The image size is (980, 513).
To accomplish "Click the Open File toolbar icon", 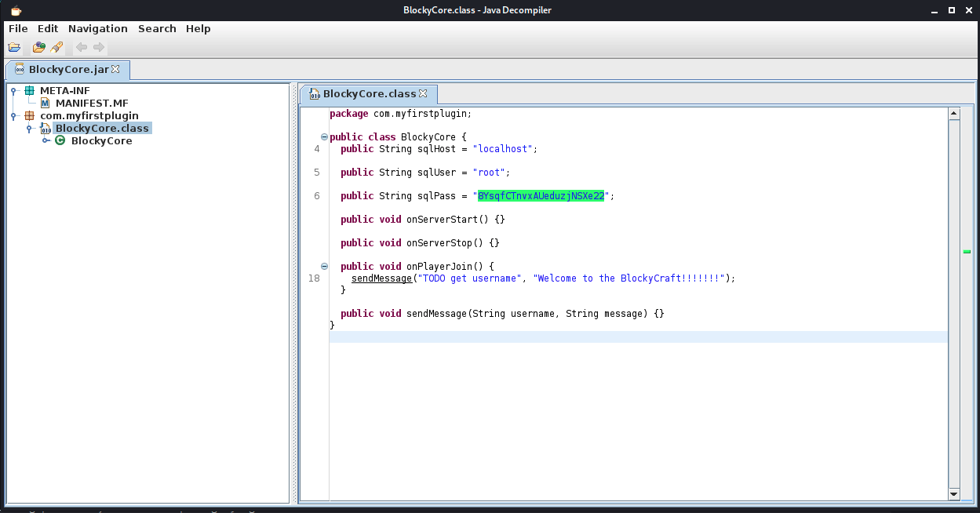I will coord(14,48).
